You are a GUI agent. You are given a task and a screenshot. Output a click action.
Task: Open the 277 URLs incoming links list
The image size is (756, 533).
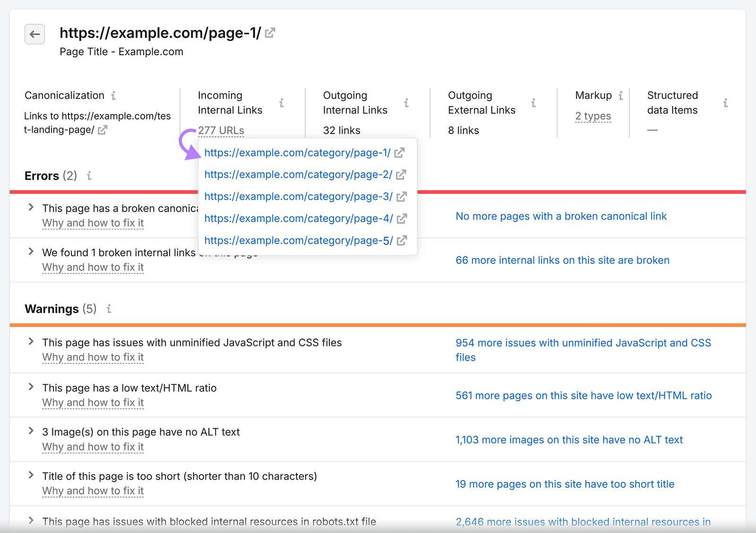click(x=221, y=130)
